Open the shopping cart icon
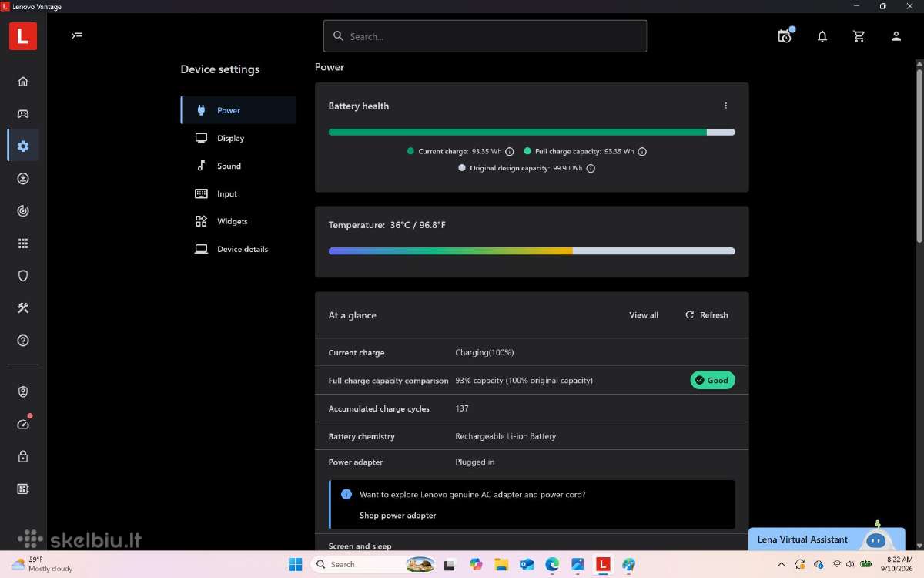924x578 pixels. coord(859,36)
